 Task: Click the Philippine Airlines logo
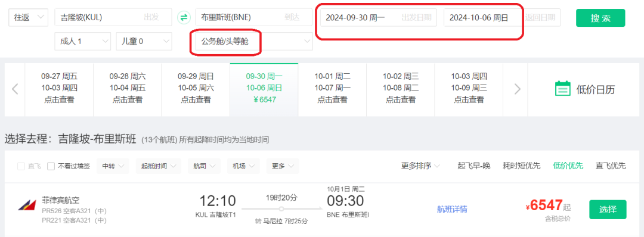(27, 205)
